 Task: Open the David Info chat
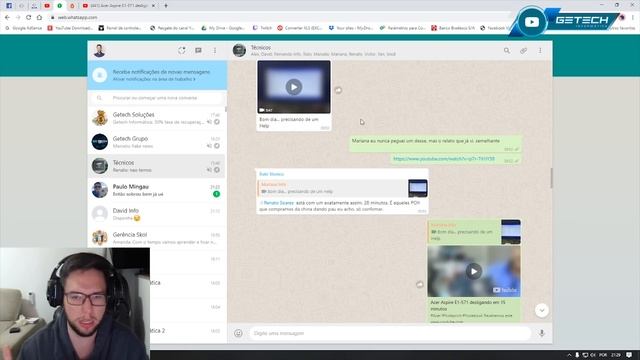157,214
